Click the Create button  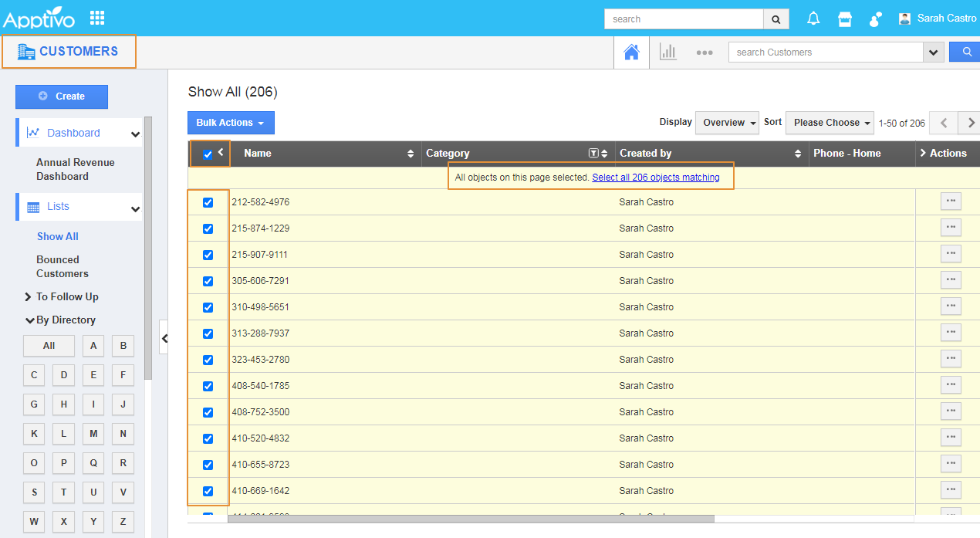click(62, 96)
